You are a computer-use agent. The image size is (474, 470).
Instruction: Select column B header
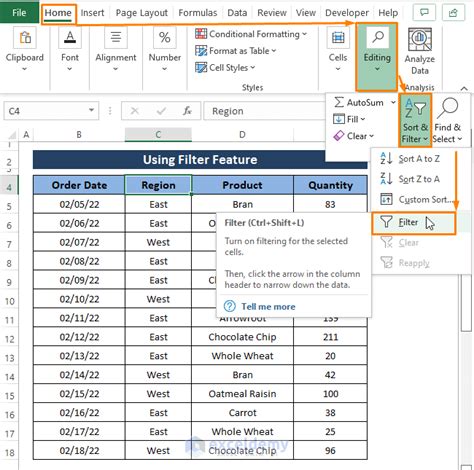click(79, 135)
